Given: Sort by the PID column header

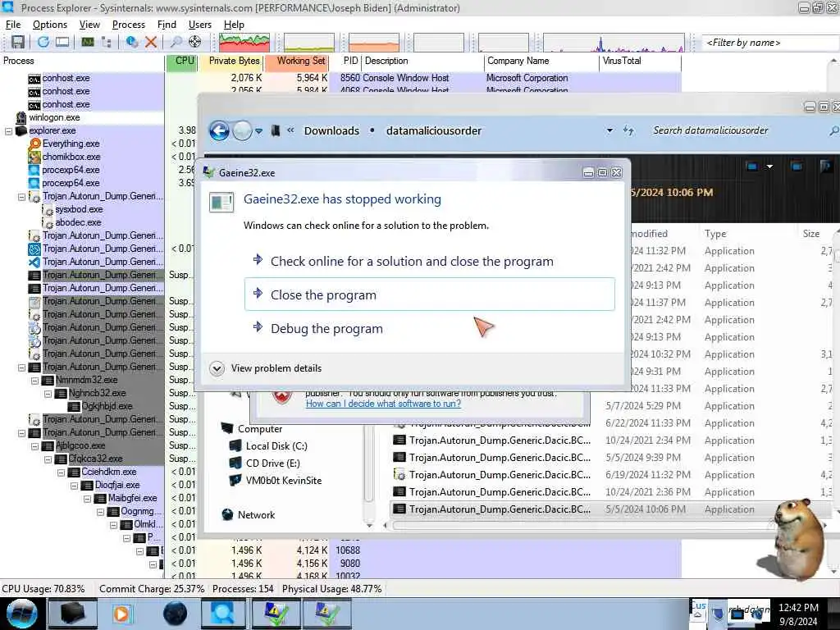Looking at the screenshot, I should [x=345, y=61].
